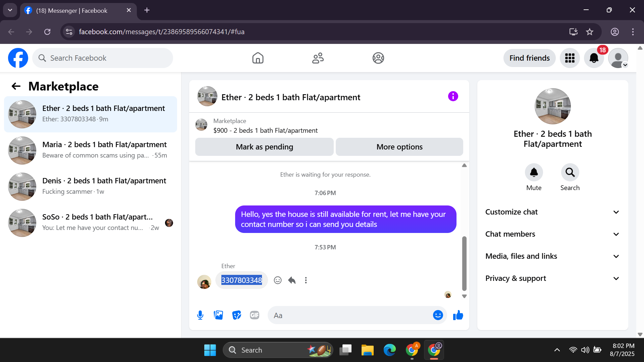Image resolution: width=644 pixels, height=362 pixels.
Task: Close the Messenger browser tab
Action: coord(129,10)
